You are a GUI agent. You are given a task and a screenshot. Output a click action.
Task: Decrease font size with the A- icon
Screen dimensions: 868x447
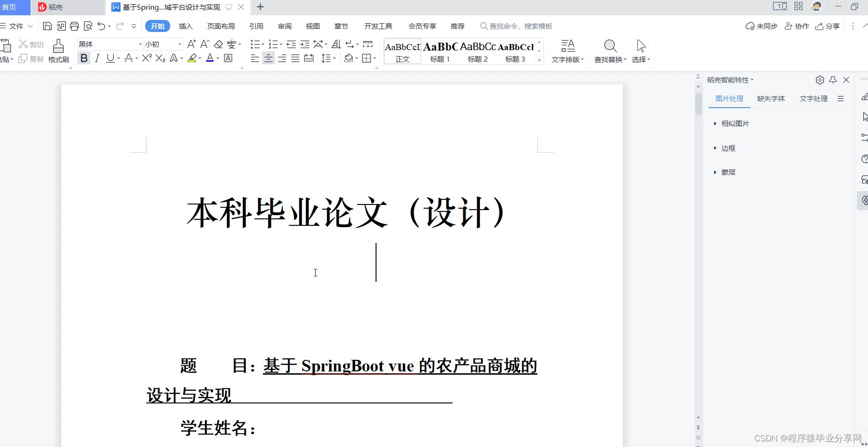click(x=205, y=44)
